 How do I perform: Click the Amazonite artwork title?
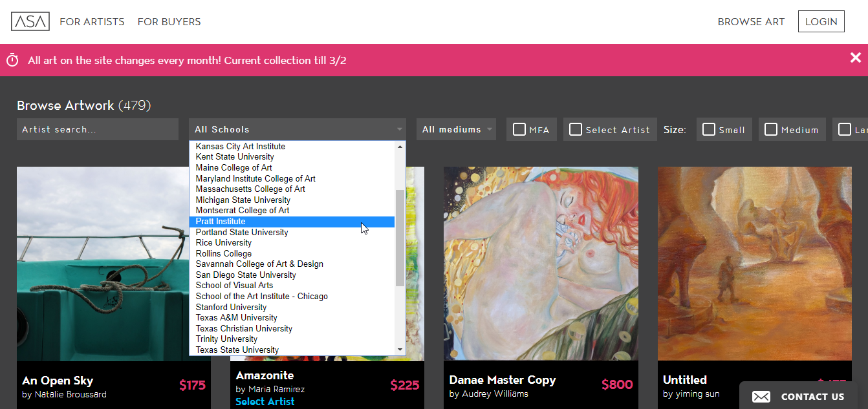pos(265,375)
